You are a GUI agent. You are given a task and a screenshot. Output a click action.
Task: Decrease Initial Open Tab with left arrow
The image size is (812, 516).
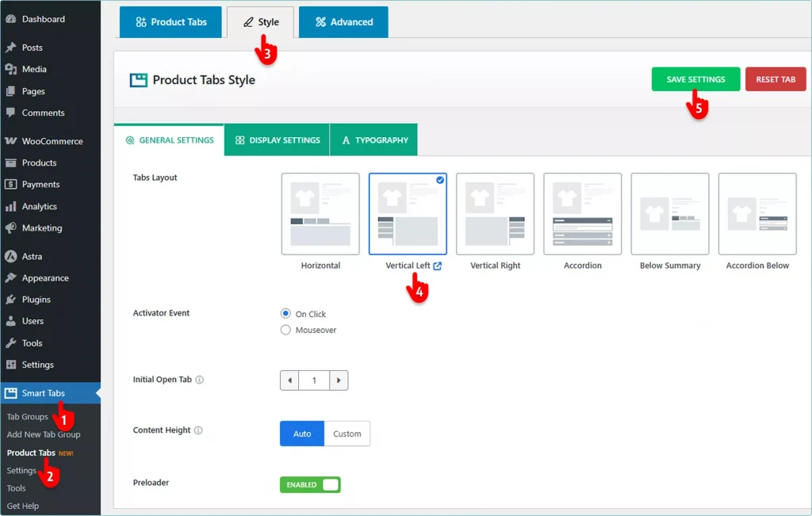tap(290, 380)
